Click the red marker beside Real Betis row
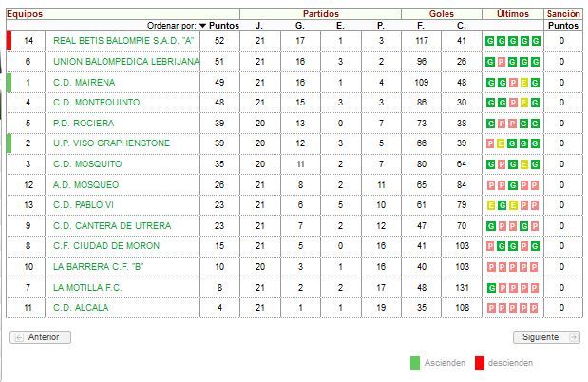 [9, 41]
